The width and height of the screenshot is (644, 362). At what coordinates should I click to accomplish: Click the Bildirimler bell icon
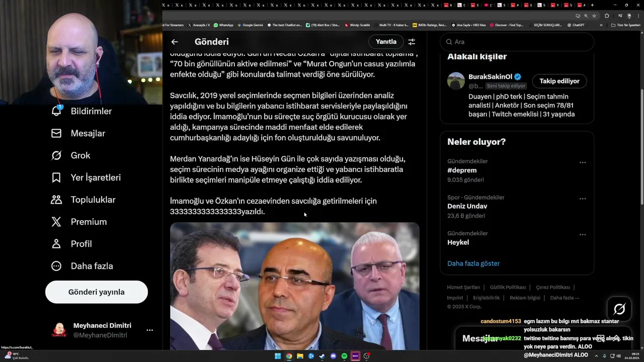(56, 111)
